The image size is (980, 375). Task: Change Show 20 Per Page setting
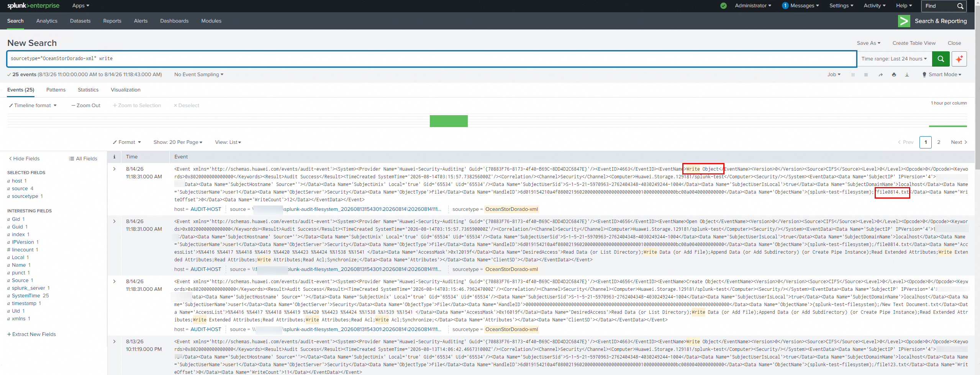click(178, 142)
